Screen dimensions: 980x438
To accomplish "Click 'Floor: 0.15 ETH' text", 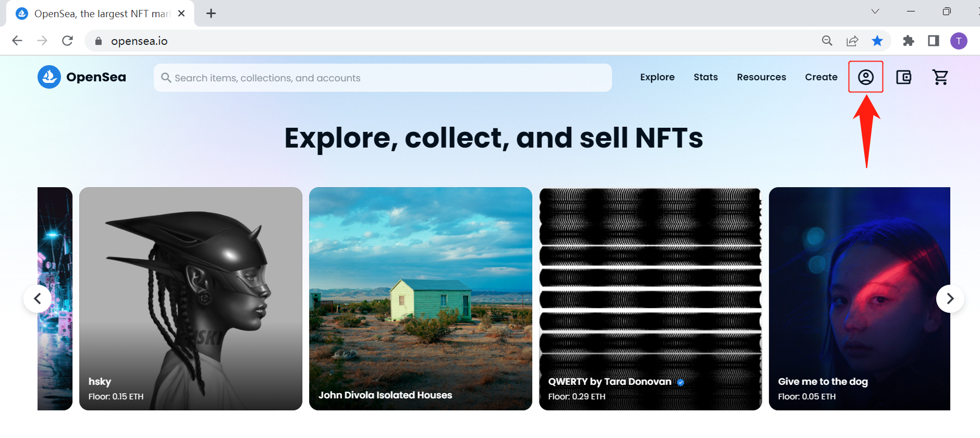I will click(x=116, y=397).
